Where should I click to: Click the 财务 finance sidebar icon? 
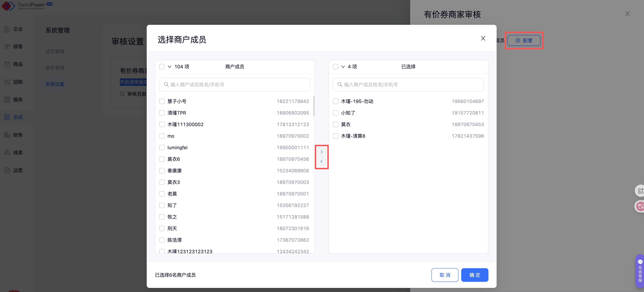pos(7,135)
